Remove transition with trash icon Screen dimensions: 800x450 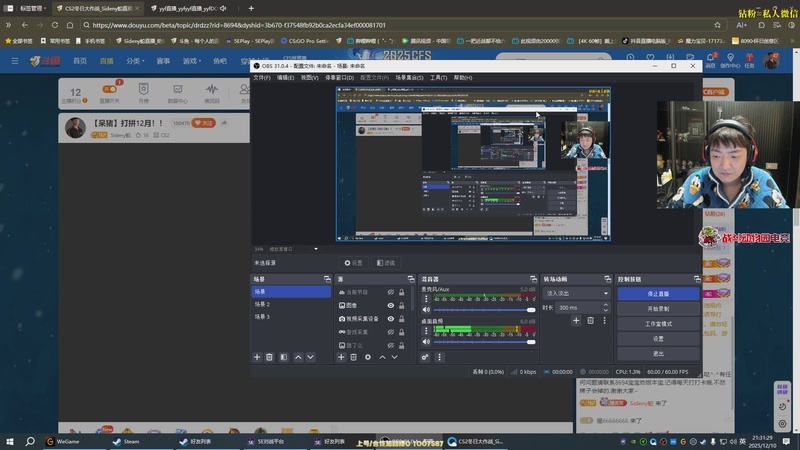(x=590, y=320)
